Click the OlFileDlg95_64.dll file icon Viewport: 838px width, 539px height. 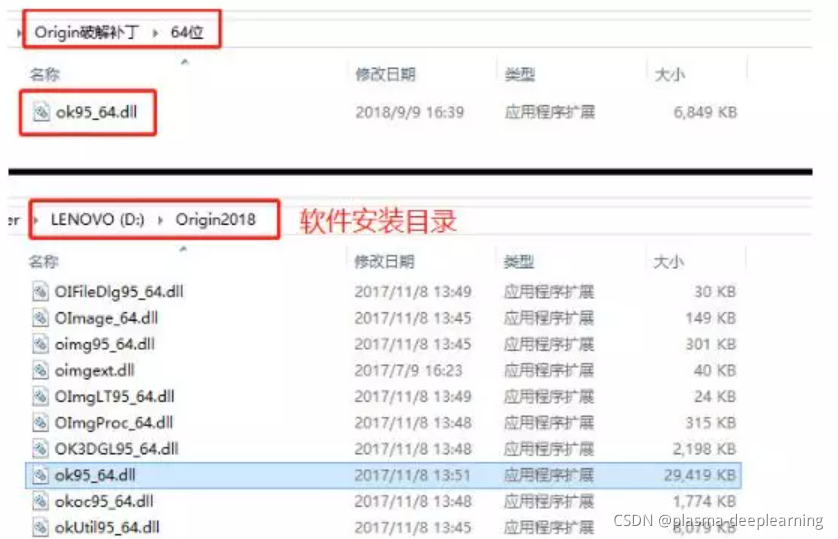click(40, 292)
